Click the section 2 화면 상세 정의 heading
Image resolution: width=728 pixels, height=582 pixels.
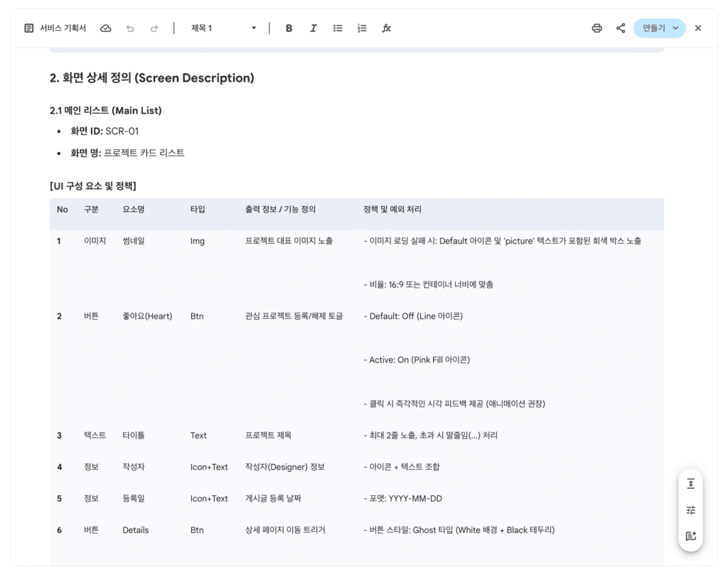click(151, 78)
